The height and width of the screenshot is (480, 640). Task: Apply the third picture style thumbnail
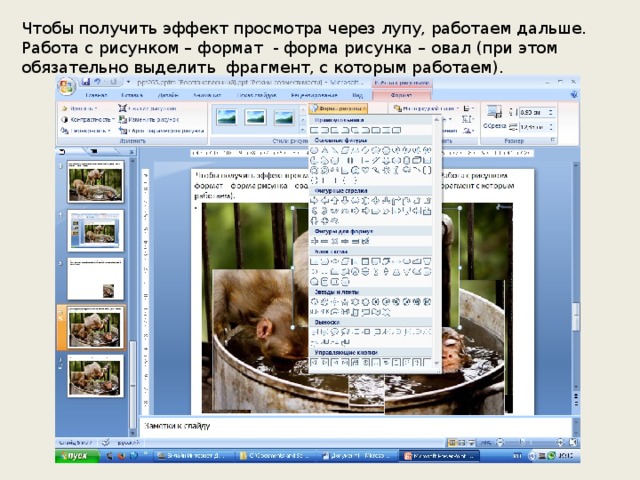pyautogui.click(x=284, y=117)
